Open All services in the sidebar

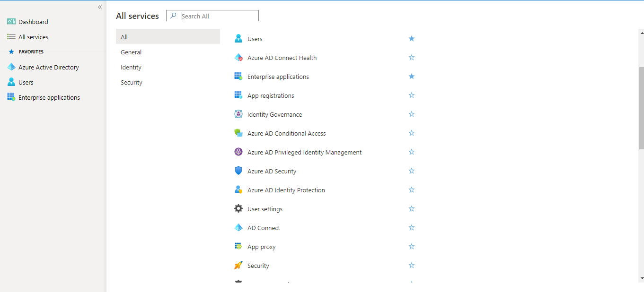click(33, 37)
